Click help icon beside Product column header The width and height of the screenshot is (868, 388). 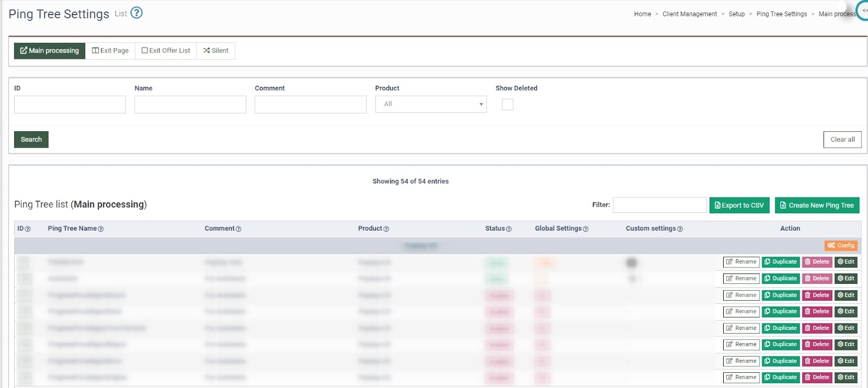coord(386,229)
